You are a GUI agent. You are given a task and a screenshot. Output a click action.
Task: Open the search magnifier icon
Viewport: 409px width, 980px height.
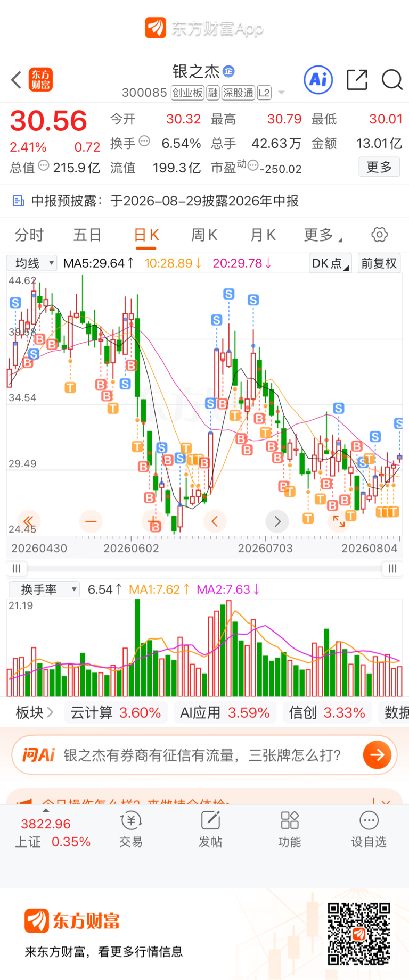[392, 80]
